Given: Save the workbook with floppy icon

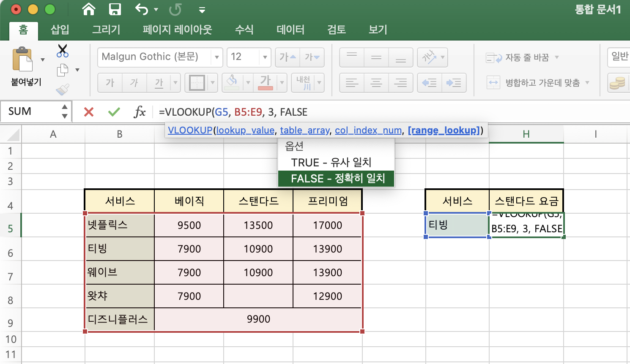Looking at the screenshot, I should pyautogui.click(x=115, y=9).
